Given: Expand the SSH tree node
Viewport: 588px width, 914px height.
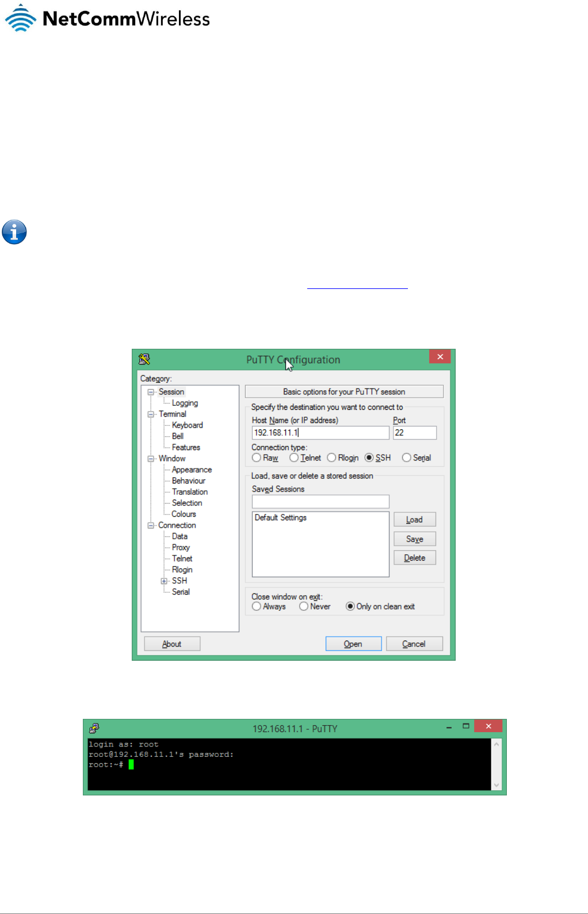Looking at the screenshot, I should point(164,581).
